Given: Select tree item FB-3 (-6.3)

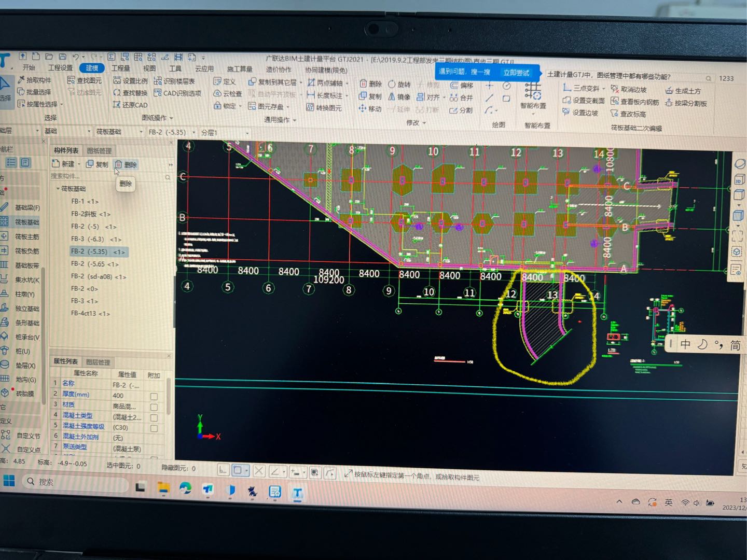Looking at the screenshot, I should click(96, 239).
